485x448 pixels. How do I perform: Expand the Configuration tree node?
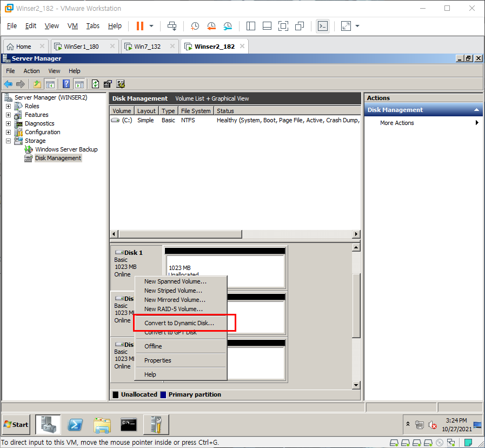pos(8,132)
